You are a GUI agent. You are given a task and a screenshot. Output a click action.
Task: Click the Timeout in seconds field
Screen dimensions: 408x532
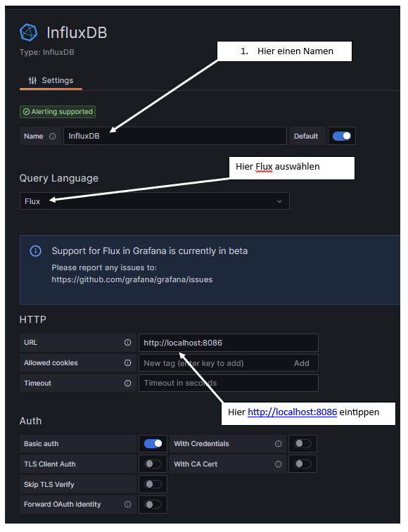[x=229, y=384]
